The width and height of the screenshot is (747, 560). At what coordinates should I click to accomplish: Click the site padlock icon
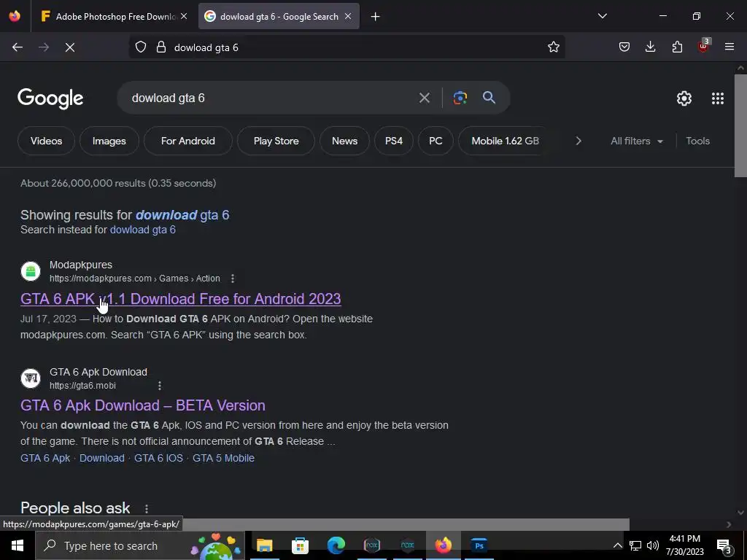point(161,47)
